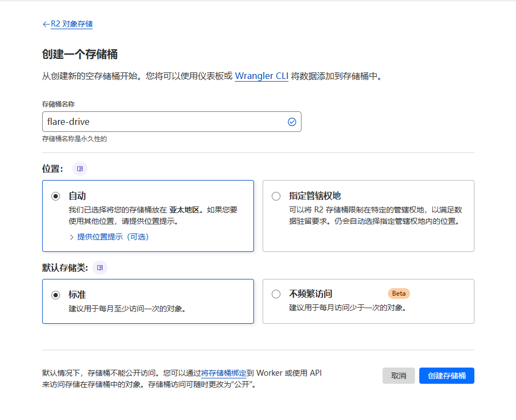Click the back arrow beside R2 对象存储
Viewport: 516px width, 420px height.
[x=46, y=24]
